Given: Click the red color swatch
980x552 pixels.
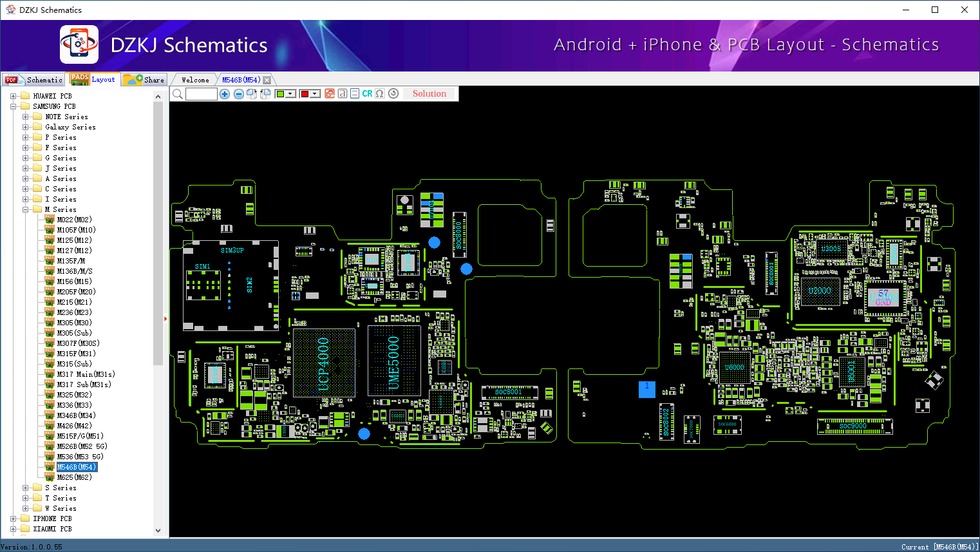Looking at the screenshot, I should [305, 94].
